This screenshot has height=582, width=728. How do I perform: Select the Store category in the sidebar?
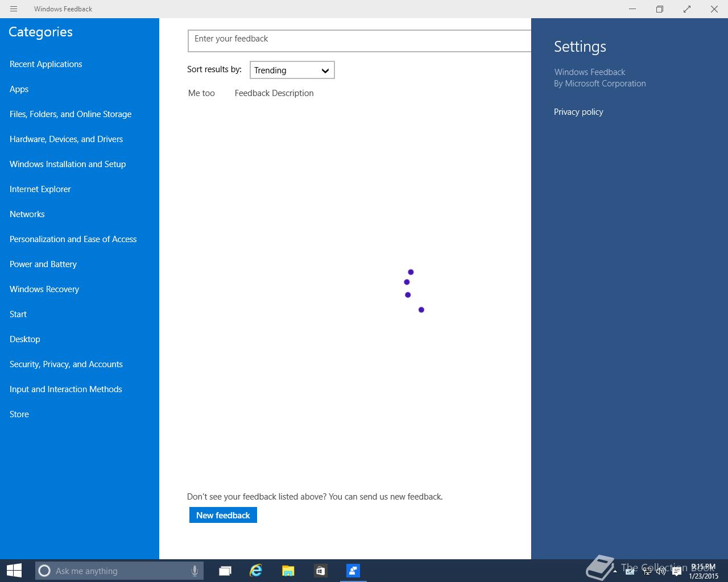coord(19,414)
